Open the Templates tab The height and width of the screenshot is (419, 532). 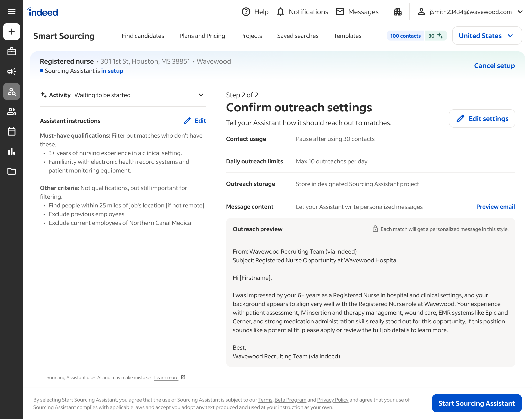coord(347,36)
